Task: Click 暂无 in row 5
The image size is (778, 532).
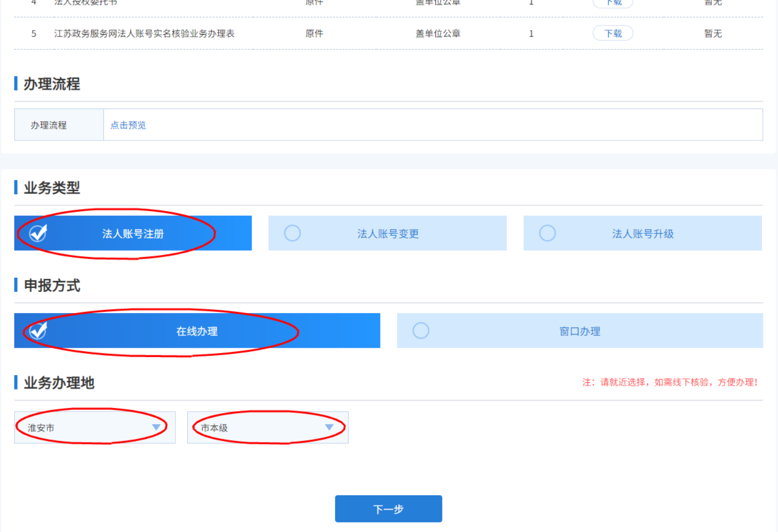Action: (713, 34)
